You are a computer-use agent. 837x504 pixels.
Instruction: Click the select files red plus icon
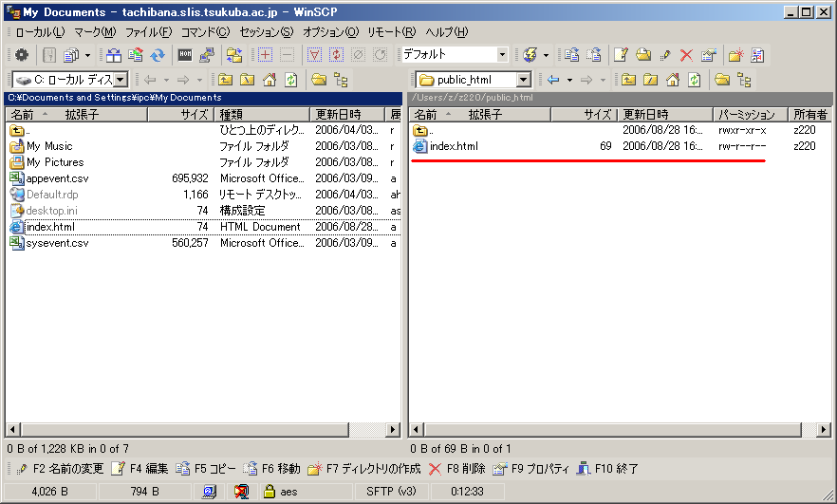point(265,54)
